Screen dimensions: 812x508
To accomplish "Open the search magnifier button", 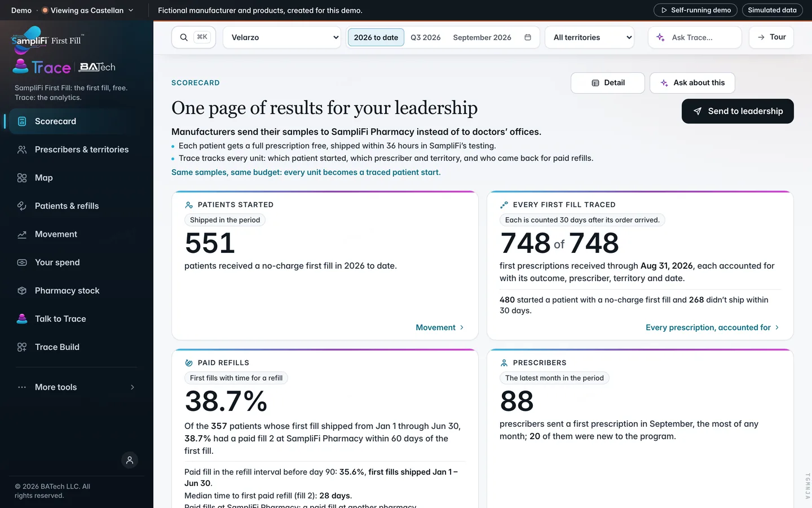I will (x=193, y=37).
